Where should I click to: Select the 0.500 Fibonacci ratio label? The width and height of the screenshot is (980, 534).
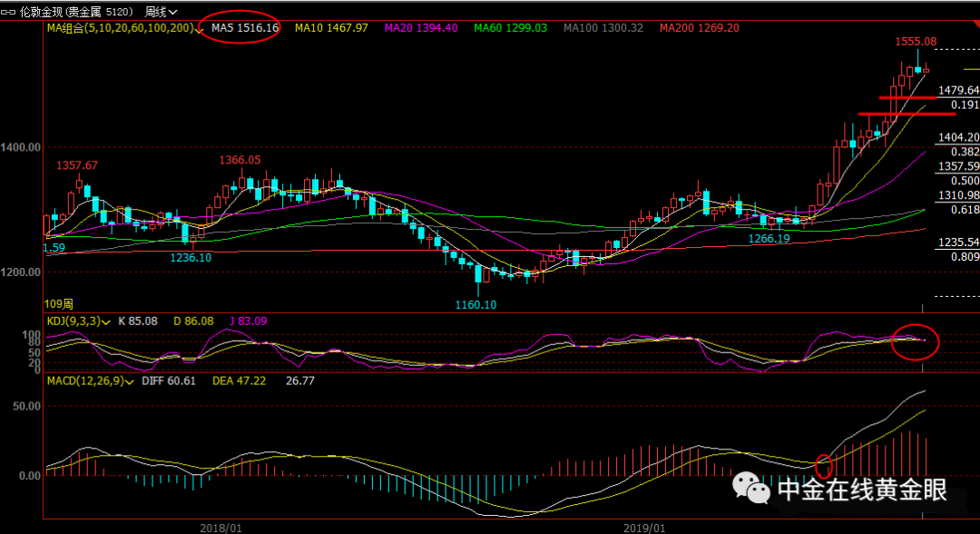coord(965,181)
